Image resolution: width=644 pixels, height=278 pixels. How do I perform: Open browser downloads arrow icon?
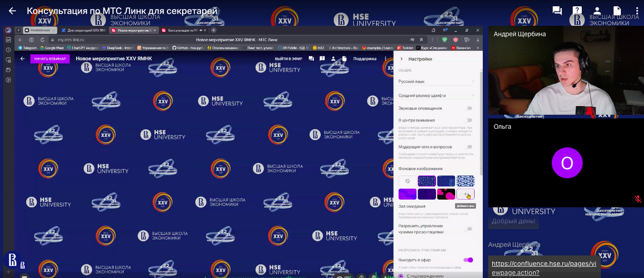(478, 40)
